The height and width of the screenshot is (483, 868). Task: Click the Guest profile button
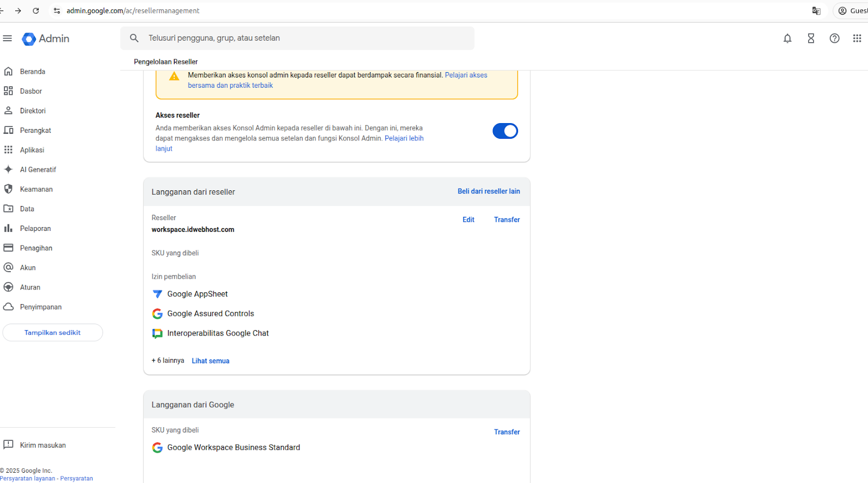tap(852, 11)
